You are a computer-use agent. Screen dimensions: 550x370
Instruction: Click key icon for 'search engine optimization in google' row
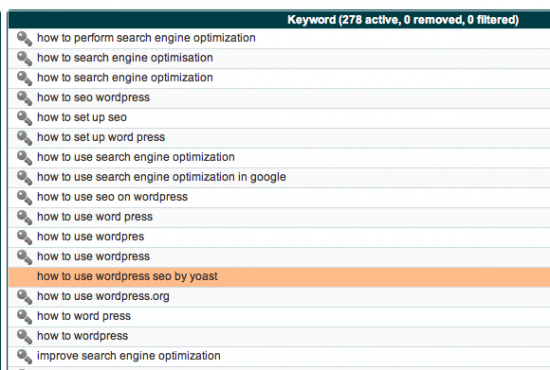[x=25, y=177]
